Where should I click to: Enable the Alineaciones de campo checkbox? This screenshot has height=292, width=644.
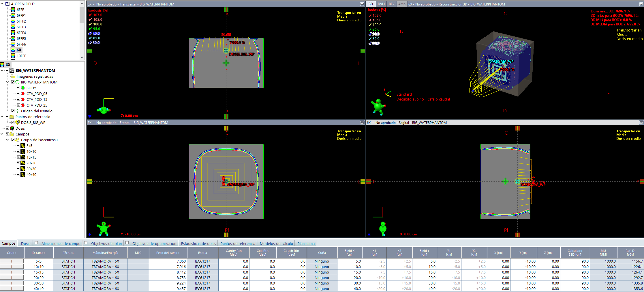36,243
